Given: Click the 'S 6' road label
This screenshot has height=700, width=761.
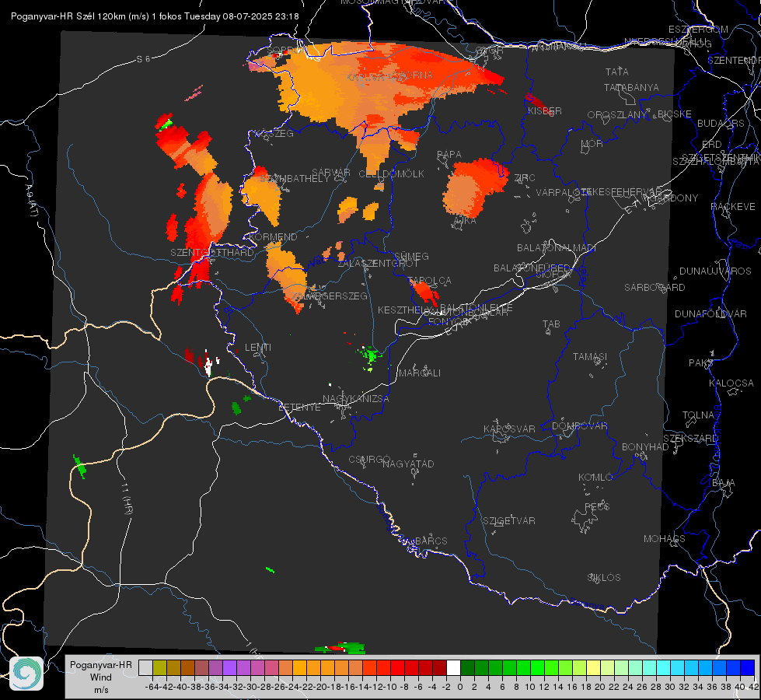Looking at the screenshot, I should pos(143,59).
